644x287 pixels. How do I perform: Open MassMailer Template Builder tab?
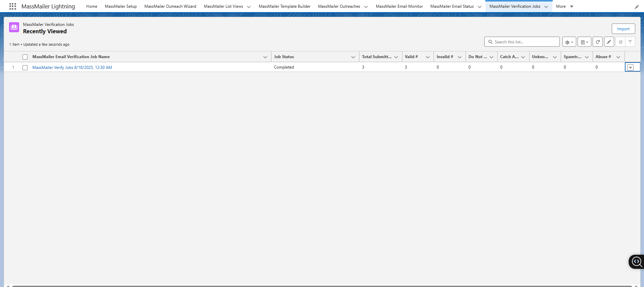285,6
